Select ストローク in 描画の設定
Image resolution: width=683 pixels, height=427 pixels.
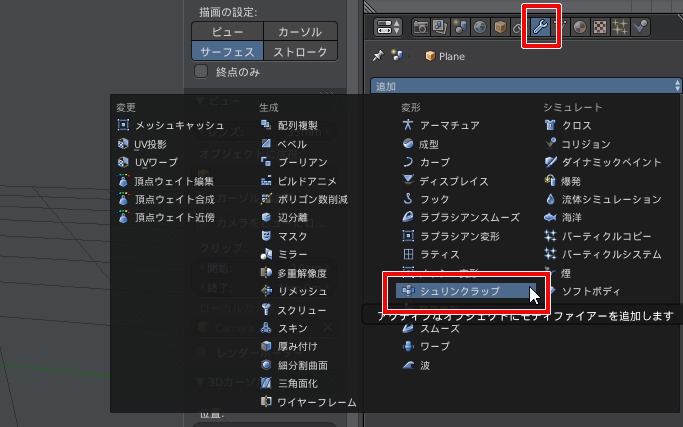click(300, 51)
